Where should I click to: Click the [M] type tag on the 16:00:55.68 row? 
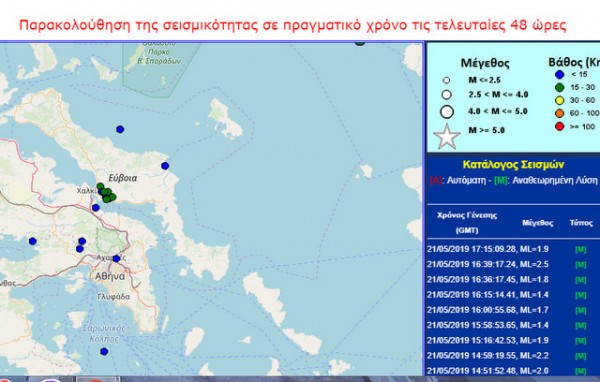pos(580,310)
